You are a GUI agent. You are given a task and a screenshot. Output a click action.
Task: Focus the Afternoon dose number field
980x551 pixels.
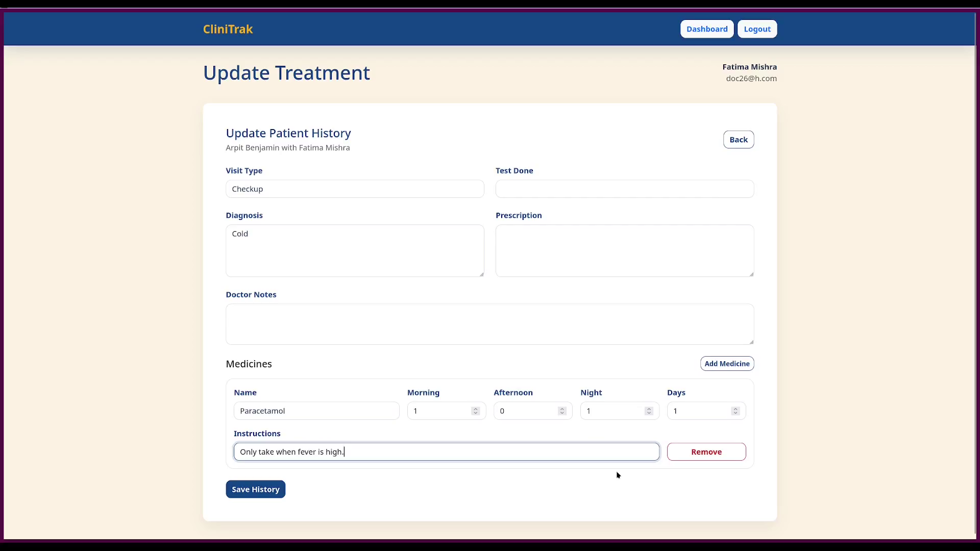(532, 411)
